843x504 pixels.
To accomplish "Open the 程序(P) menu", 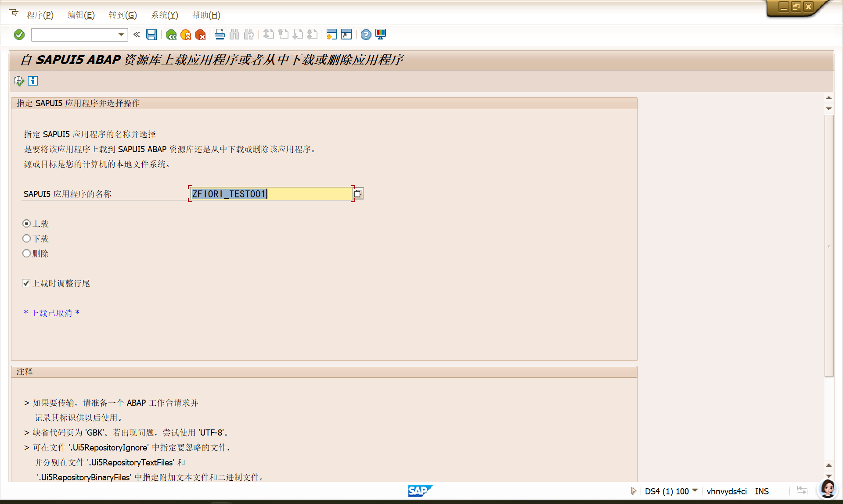I will pos(40,15).
